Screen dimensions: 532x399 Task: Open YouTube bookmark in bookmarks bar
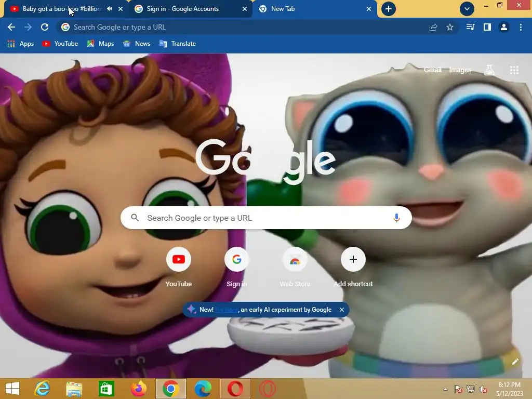[x=60, y=44]
